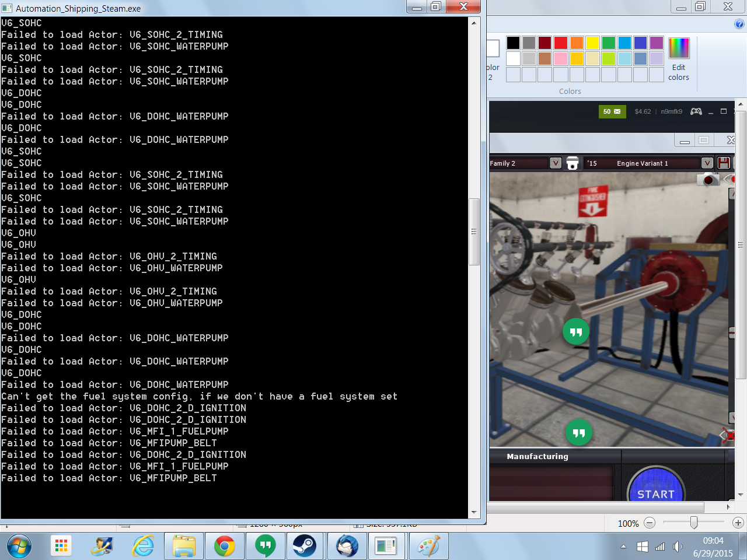Select the red color swatch
747x560 pixels.
coord(561,43)
